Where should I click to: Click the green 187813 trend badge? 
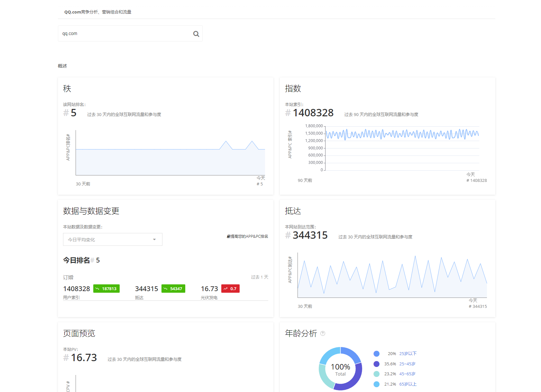coord(106,289)
